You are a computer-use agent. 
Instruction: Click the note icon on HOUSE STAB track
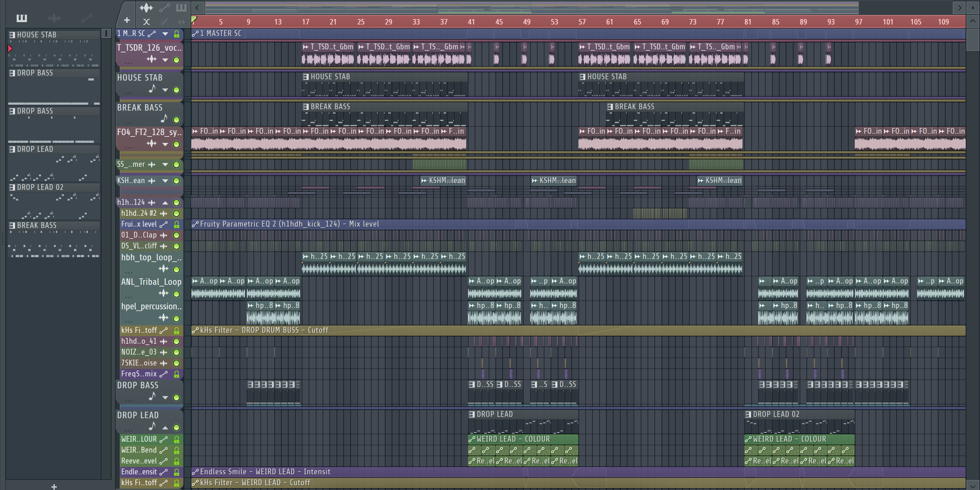pyautogui.click(x=152, y=88)
